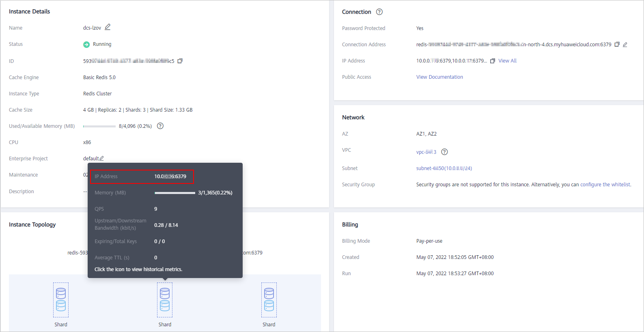Copy the IP Address list
Viewport: 644px width, 332px height.
[493, 61]
